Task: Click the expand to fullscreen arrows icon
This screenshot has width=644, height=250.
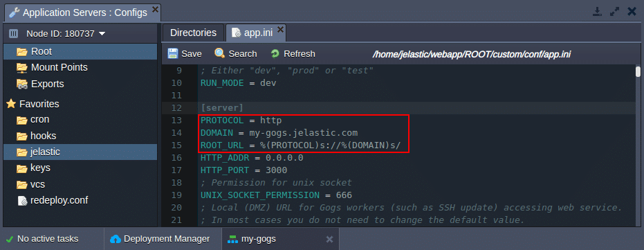Action: tap(614, 12)
